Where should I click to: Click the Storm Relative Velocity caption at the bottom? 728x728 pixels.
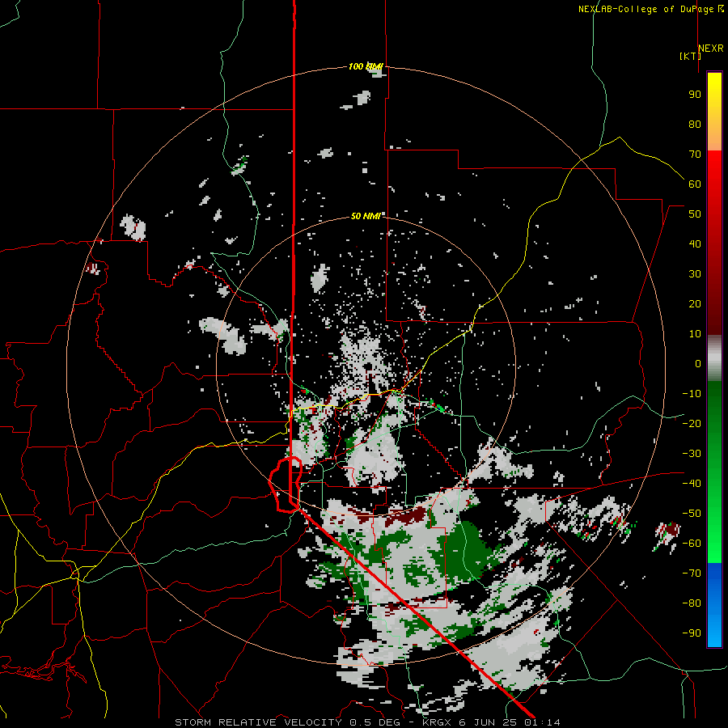point(367,722)
